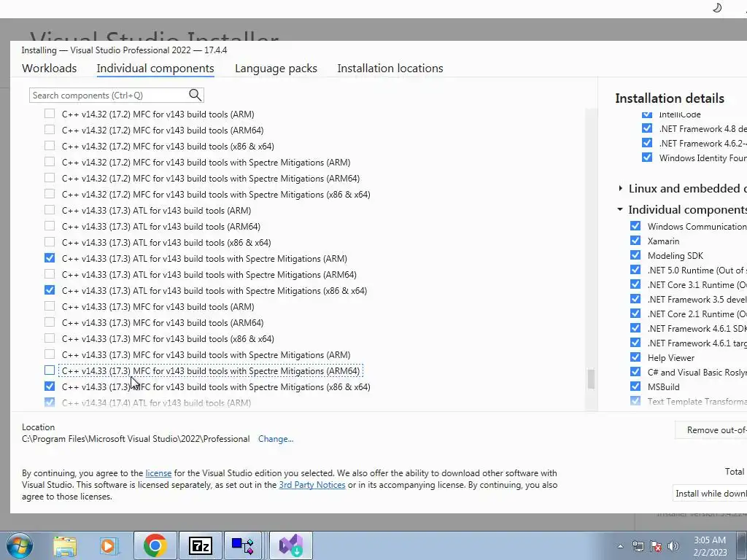Uncheck v14.33 MFC with Spectre Mitigations (x86 & x64)
This screenshot has height=560, width=747.
point(50,386)
